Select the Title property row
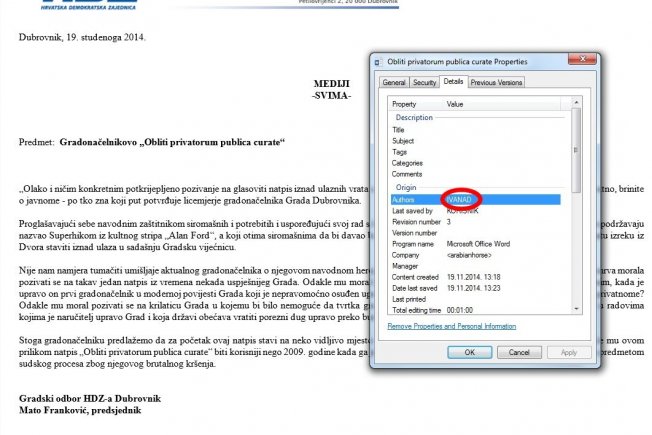This screenshot has width=652, height=435. pyautogui.click(x=475, y=130)
